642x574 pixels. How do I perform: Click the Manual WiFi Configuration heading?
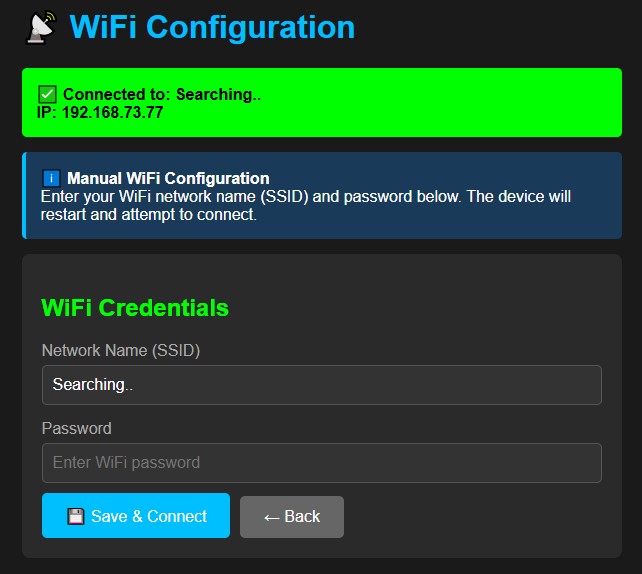tap(168, 179)
